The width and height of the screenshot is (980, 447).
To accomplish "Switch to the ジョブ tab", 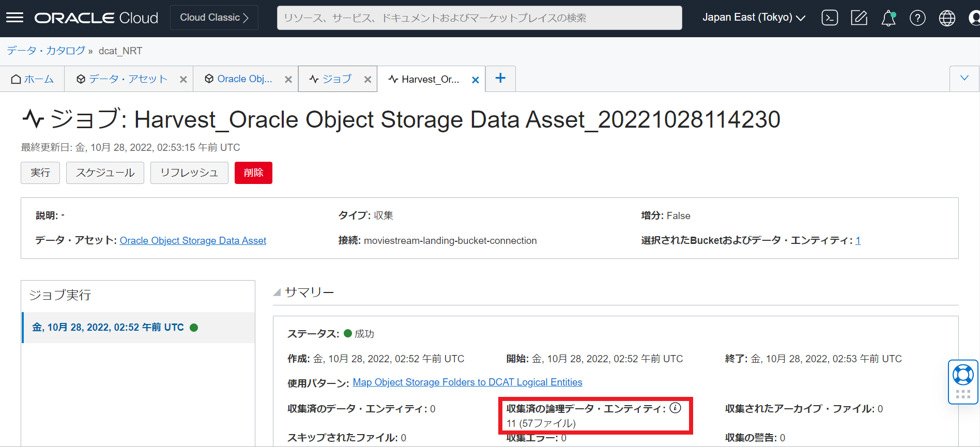I will 336,79.
